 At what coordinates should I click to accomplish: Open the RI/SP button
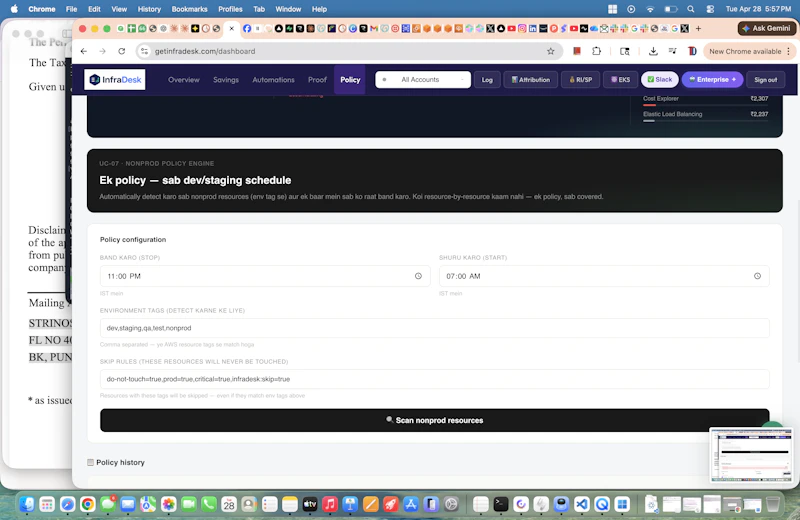pyautogui.click(x=581, y=80)
